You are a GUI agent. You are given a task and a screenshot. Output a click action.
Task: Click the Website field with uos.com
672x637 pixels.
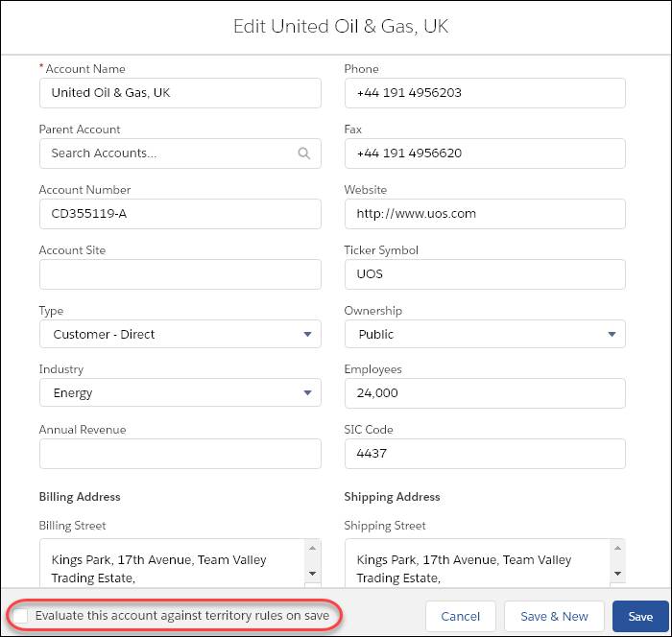tap(485, 214)
